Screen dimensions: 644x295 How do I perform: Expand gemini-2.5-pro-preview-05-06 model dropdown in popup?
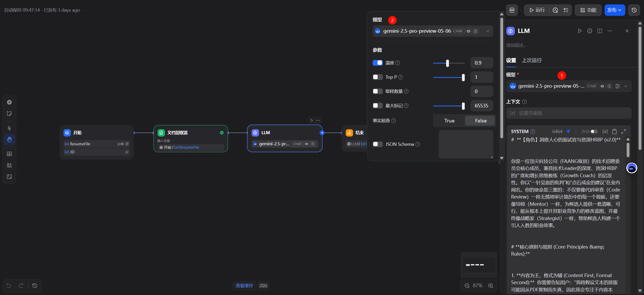[433, 31]
